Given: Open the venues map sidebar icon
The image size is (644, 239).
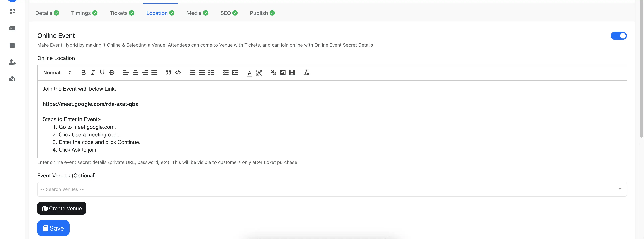Looking at the screenshot, I should click(x=12, y=79).
